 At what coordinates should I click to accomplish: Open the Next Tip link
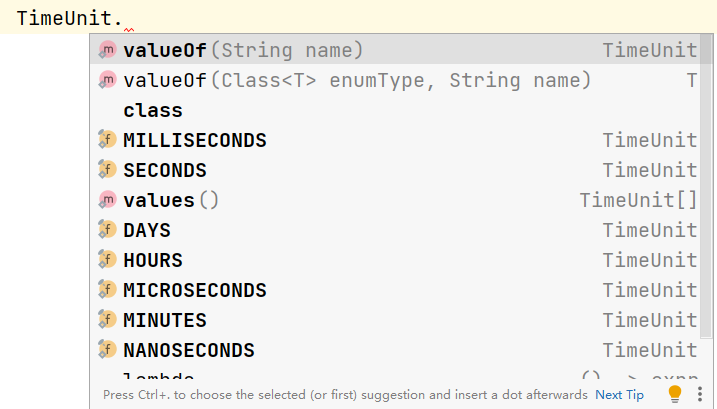[x=619, y=395]
